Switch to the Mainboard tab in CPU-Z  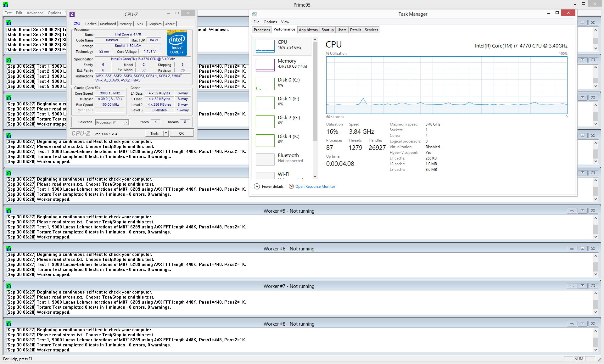(108, 24)
